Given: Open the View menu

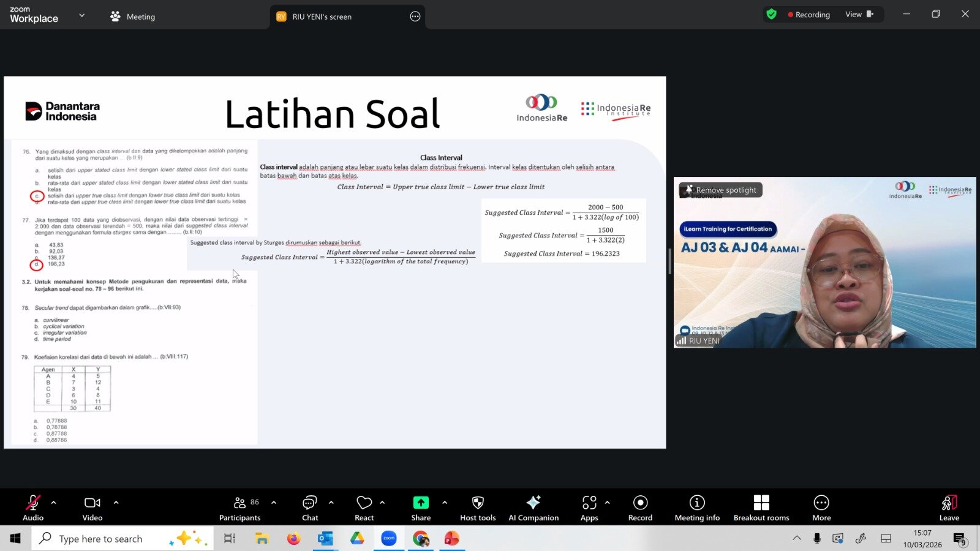Looking at the screenshot, I should point(859,15).
